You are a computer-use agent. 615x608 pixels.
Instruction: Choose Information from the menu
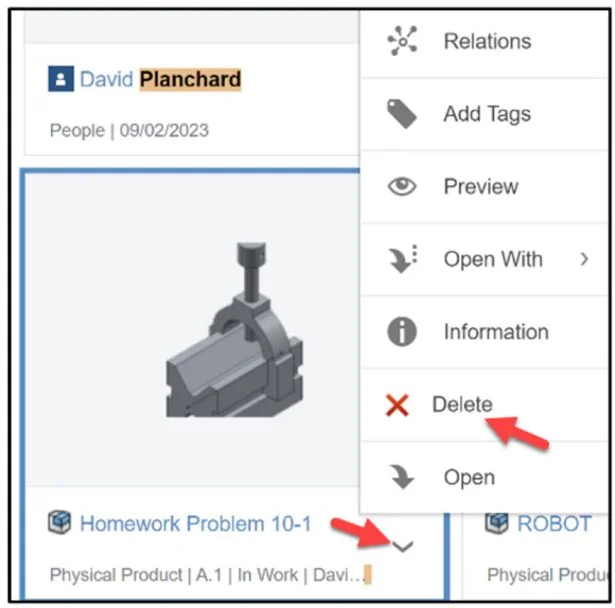coord(496,332)
